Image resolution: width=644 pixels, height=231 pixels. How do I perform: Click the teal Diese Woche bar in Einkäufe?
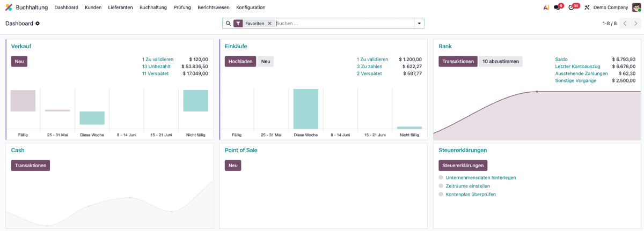pyautogui.click(x=306, y=109)
